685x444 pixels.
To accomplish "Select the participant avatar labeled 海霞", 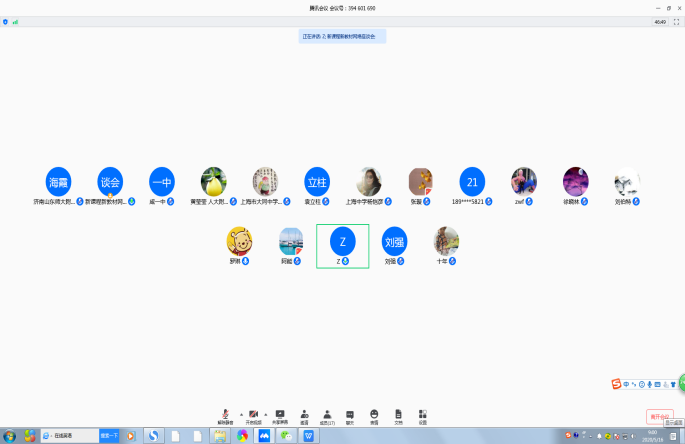I will (59, 182).
